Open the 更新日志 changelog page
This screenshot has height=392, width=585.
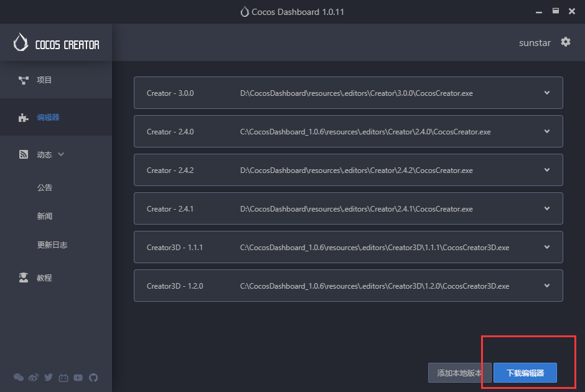52,245
